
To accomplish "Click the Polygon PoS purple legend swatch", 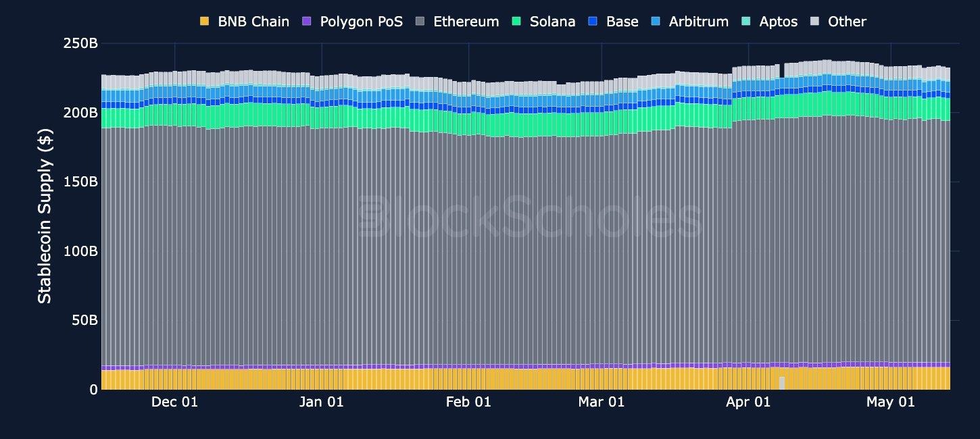I will (307, 22).
